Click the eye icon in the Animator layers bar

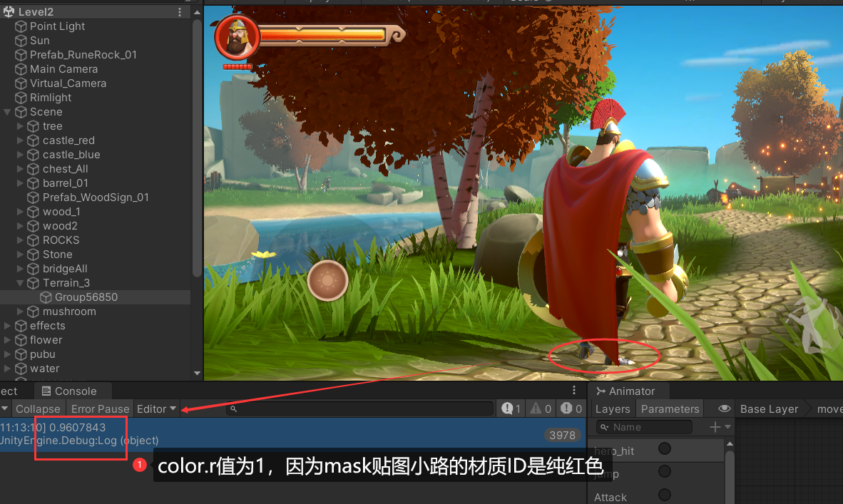pyautogui.click(x=723, y=408)
